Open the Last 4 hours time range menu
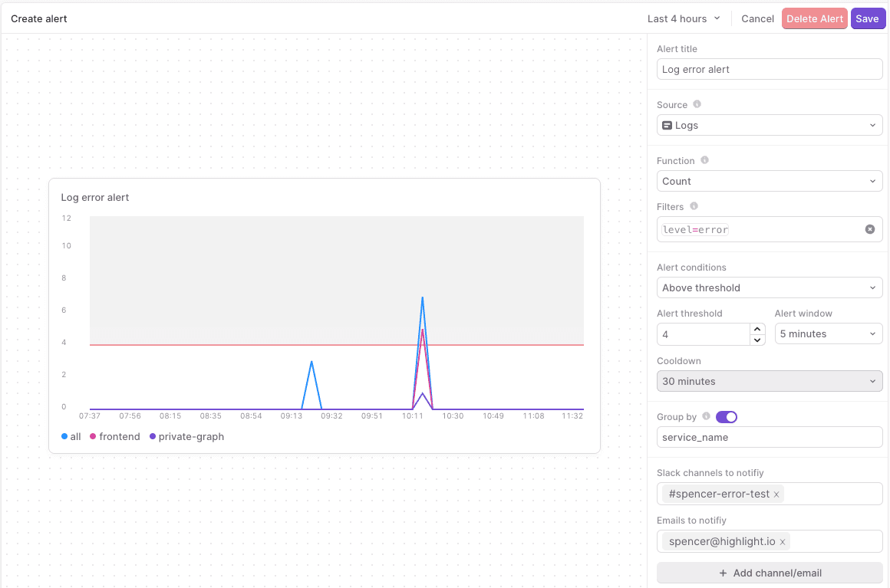The height and width of the screenshot is (588, 890). click(x=684, y=18)
